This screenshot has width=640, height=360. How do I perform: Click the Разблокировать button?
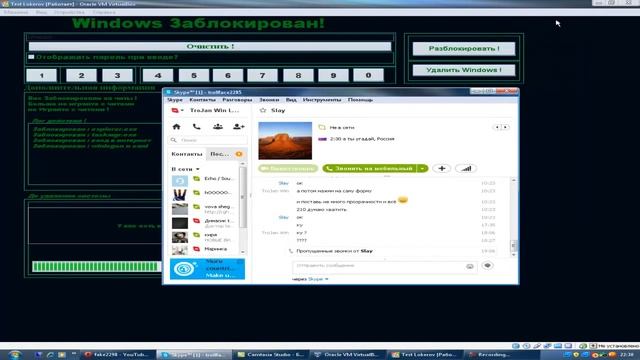click(x=464, y=49)
